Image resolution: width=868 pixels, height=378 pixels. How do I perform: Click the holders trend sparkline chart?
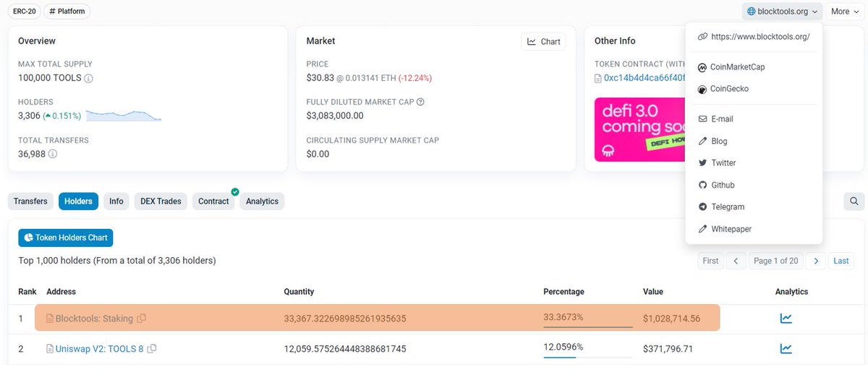tap(123, 115)
